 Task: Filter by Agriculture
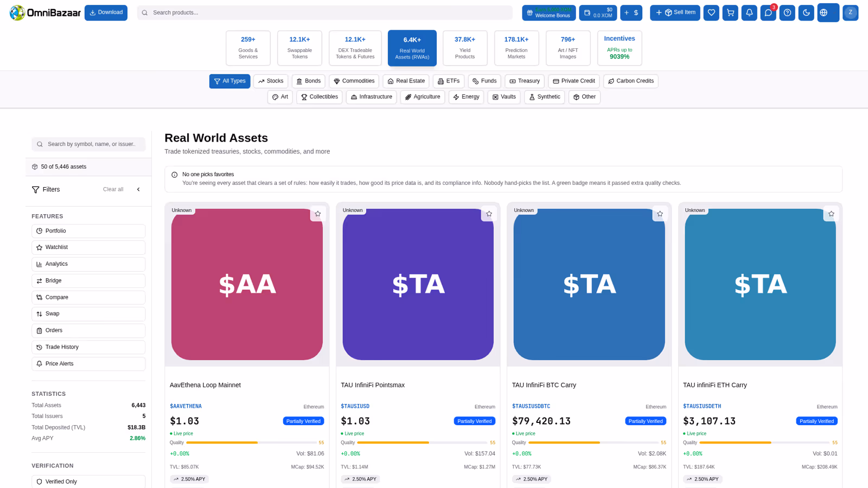(423, 97)
